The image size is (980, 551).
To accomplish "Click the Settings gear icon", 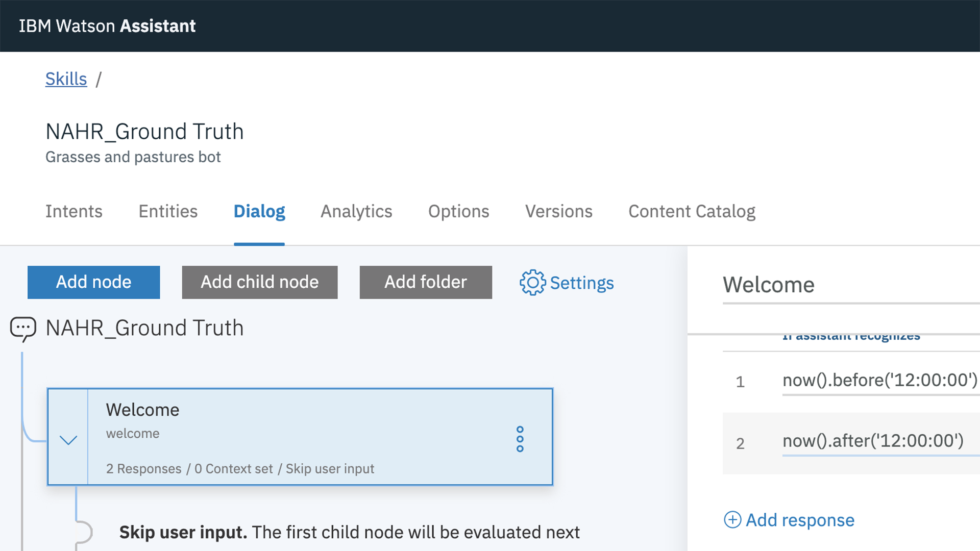I will 532,283.
